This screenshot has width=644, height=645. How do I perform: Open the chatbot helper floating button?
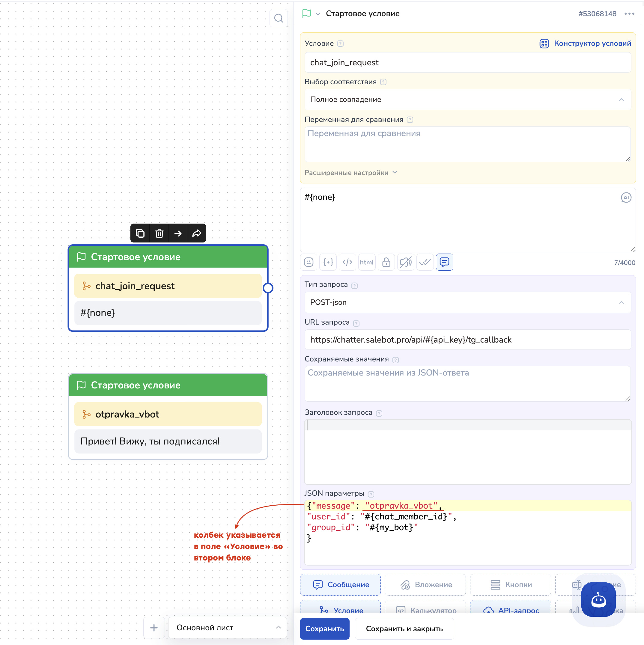[598, 600]
